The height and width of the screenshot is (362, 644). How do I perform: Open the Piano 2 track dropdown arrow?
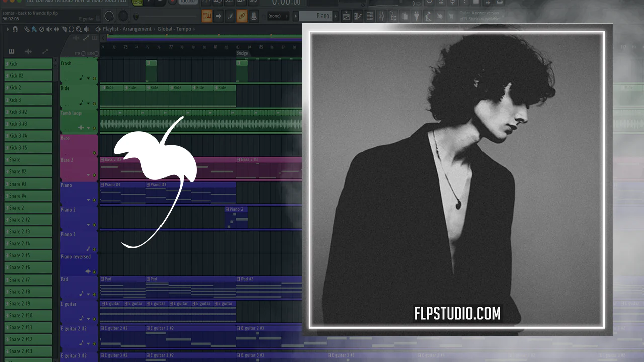[x=88, y=225]
